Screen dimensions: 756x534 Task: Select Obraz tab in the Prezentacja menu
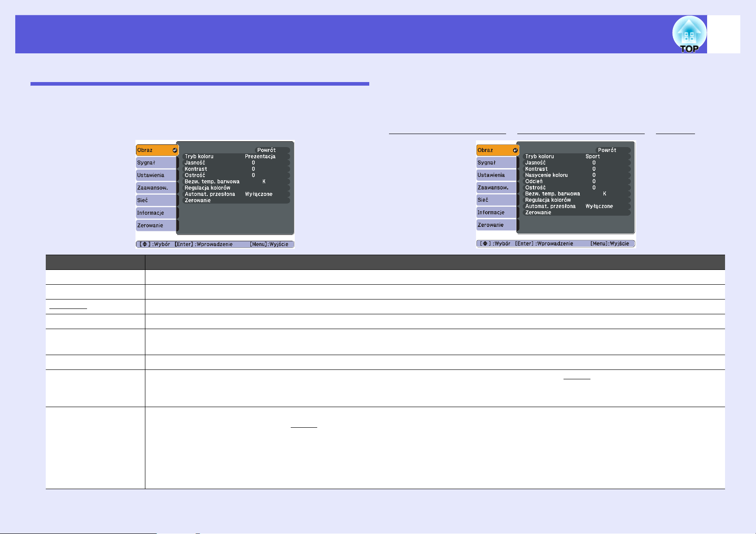(x=157, y=150)
